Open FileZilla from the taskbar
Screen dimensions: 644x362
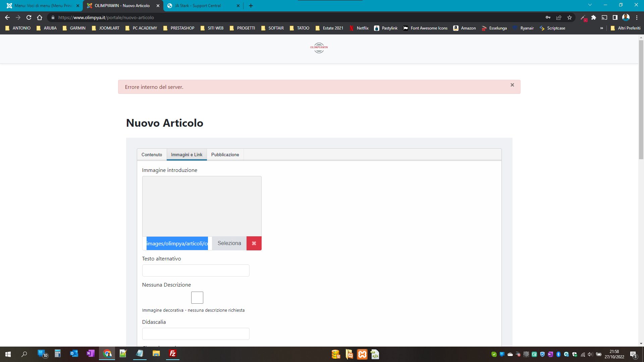click(173, 354)
